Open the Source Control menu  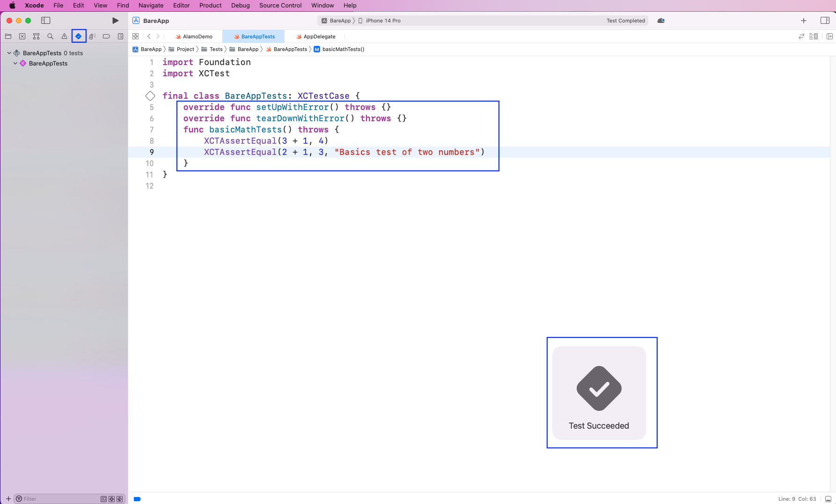pyautogui.click(x=280, y=5)
